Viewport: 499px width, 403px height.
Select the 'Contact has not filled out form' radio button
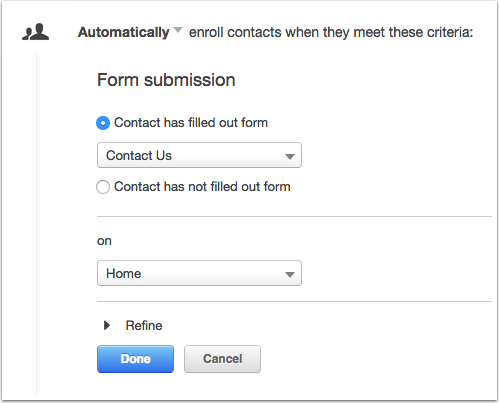click(x=103, y=187)
